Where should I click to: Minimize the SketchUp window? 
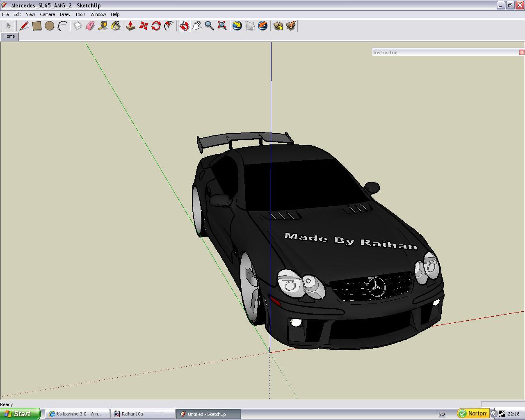pyautogui.click(x=501, y=5)
